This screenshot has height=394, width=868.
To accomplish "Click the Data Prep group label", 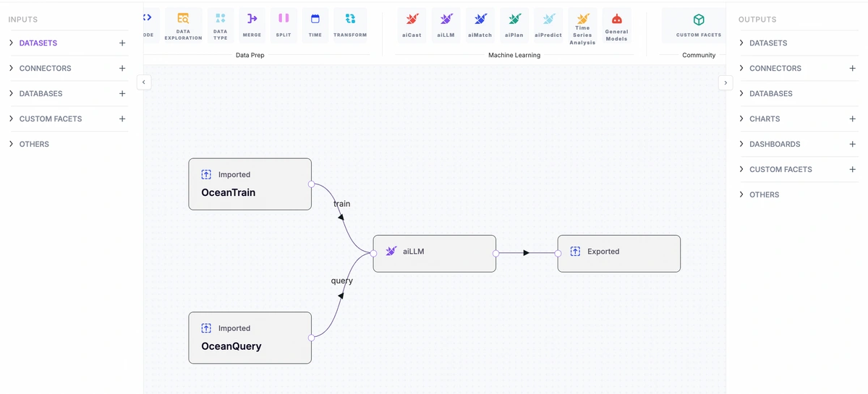I will coord(250,55).
